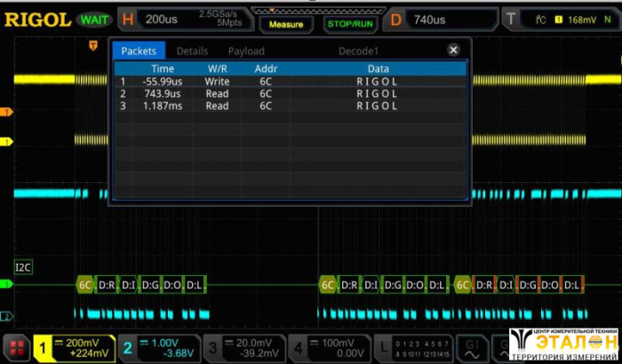
Task: Close the Decode1 packets window
Action: click(453, 51)
